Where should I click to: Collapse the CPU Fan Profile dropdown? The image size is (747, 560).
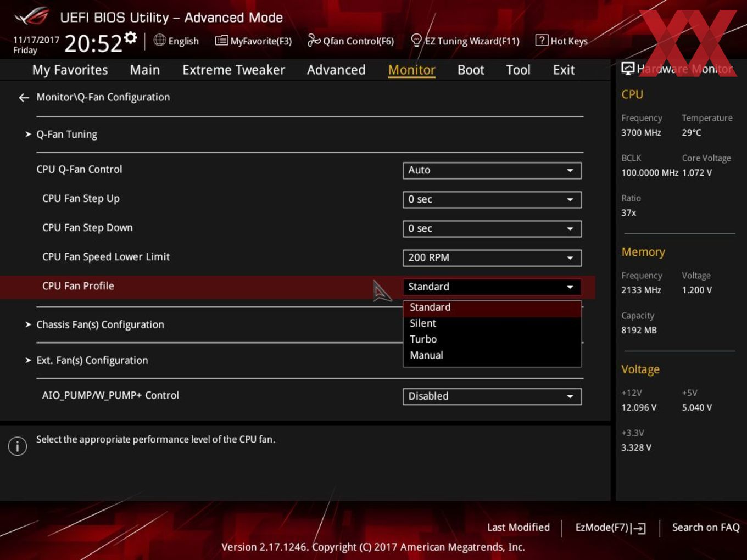pos(492,287)
